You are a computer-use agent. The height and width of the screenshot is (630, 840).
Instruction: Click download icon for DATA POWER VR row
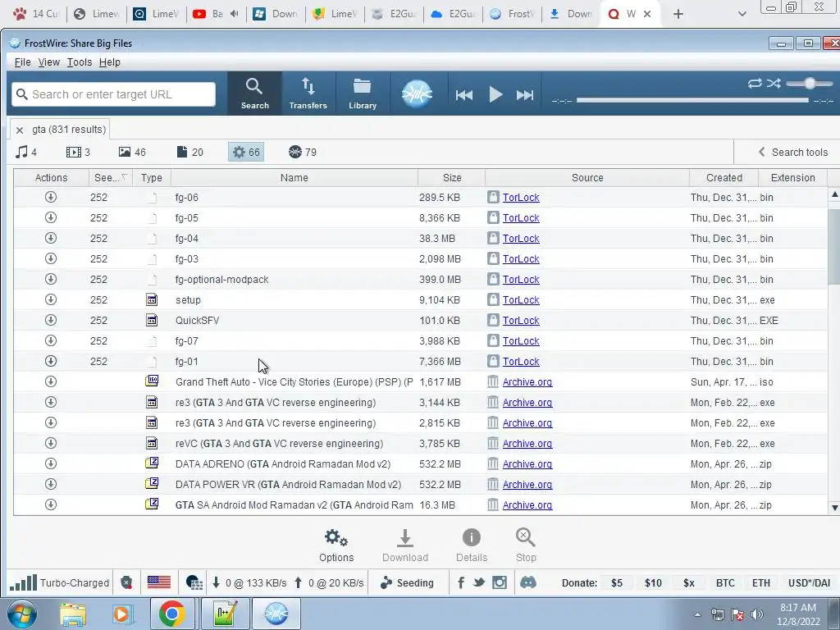[x=51, y=484]
